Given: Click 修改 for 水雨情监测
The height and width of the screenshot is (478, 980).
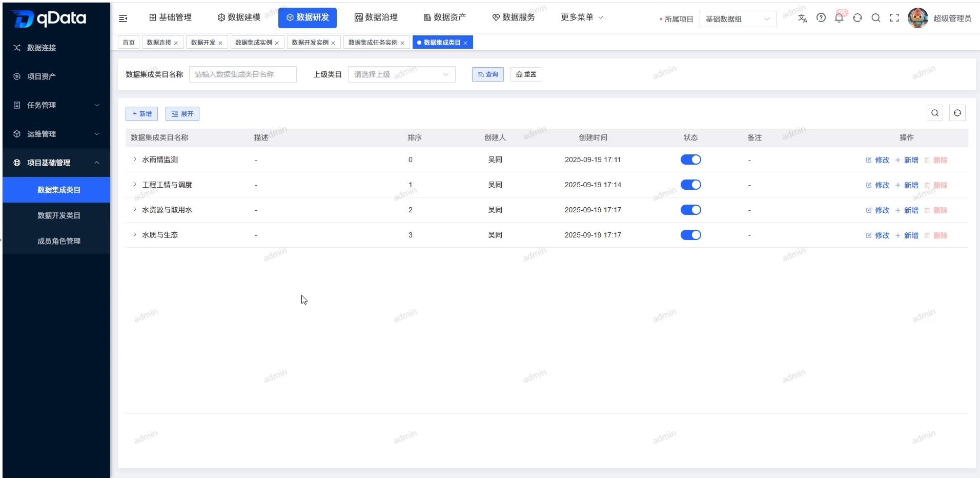Looking at the screenshot, I should (877, 160).
